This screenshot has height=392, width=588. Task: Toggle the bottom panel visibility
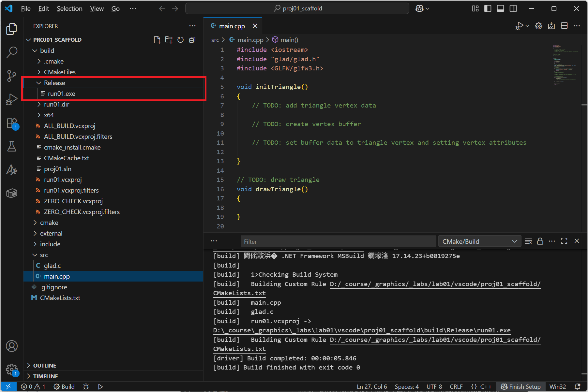click(500, 8)
